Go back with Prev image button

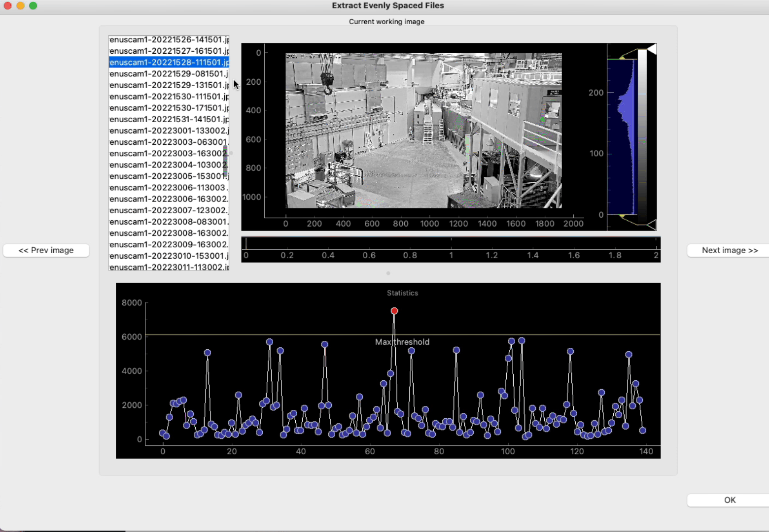point(46,250)
